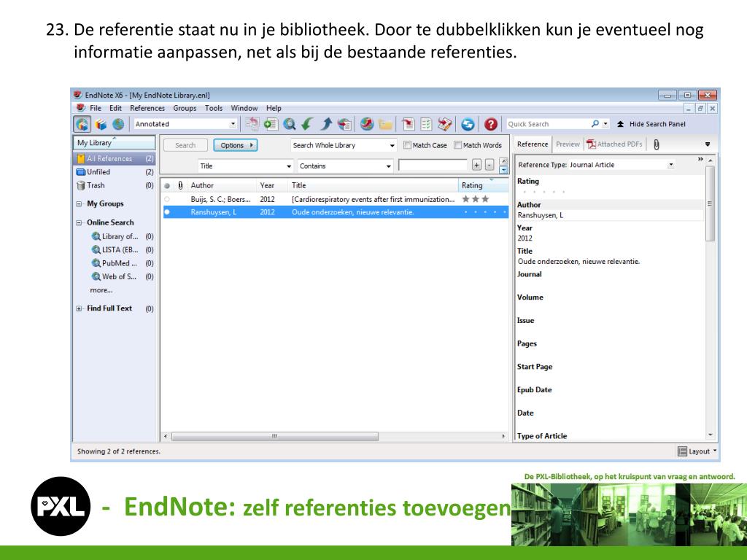Open the Window menu
Screen dimensions: 747x560
coord(244,108)
